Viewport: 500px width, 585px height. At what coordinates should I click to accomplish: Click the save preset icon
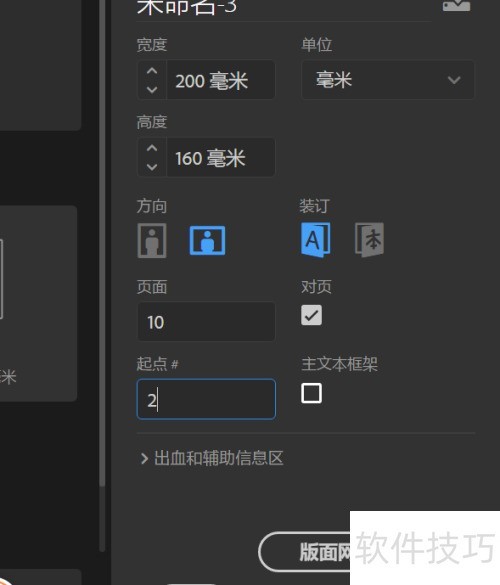456,6
